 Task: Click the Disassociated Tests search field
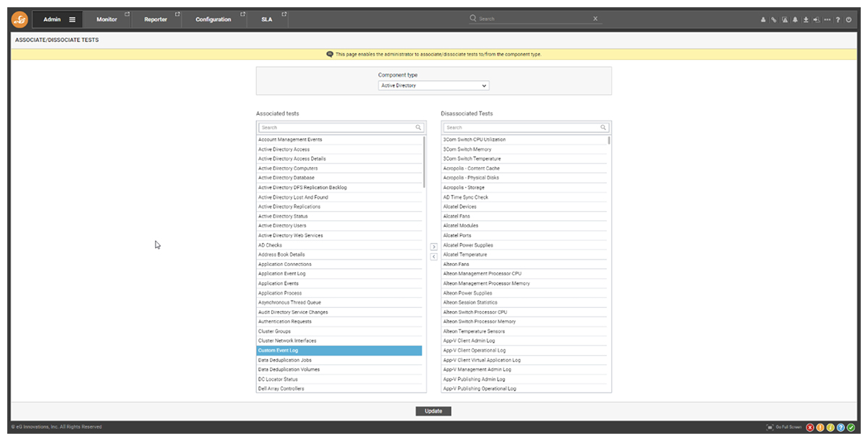(x=525, y=127)
